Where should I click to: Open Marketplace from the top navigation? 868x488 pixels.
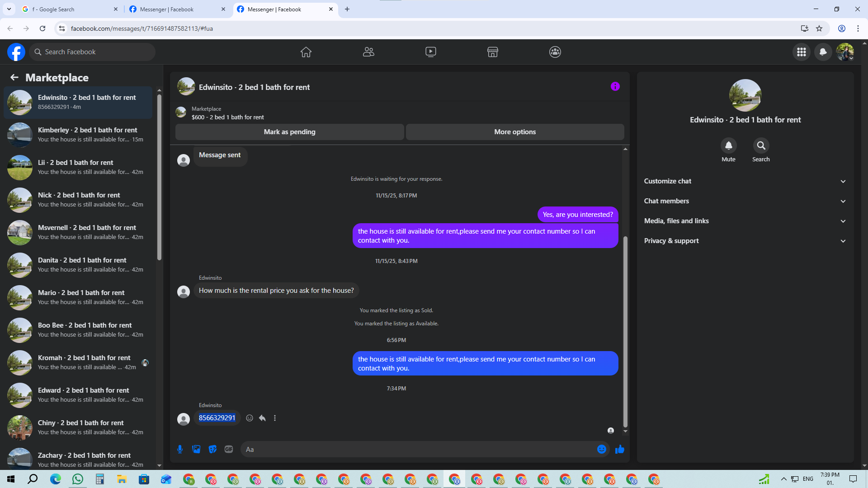(492, 52)
